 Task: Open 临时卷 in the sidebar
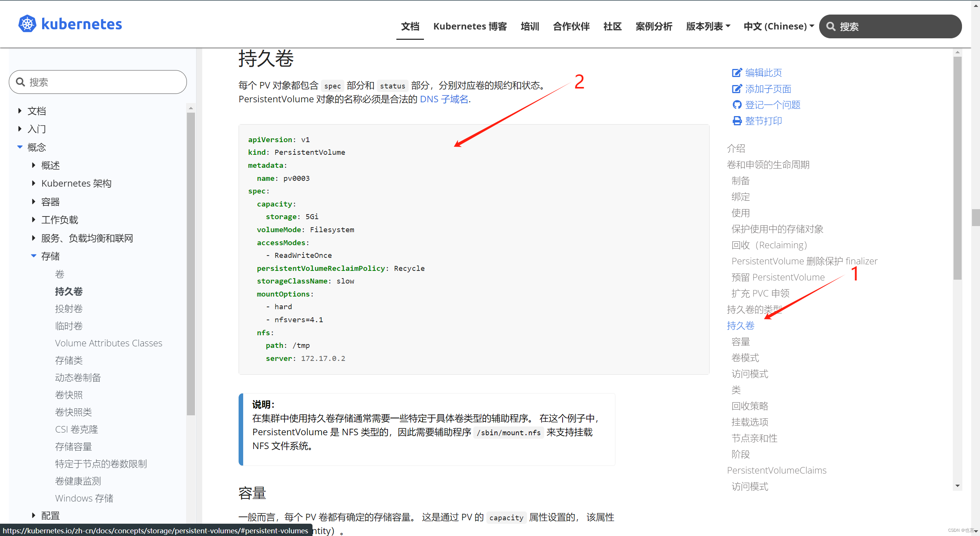coord(69,326)
